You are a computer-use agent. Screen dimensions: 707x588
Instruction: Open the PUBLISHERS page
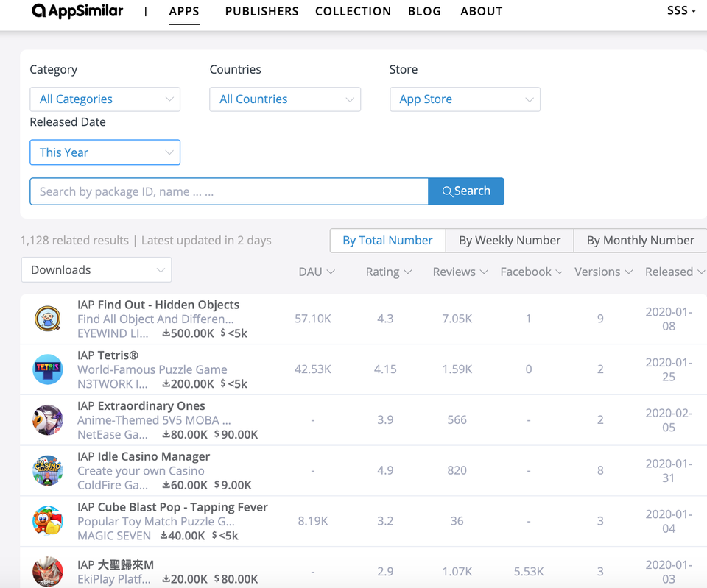click(x=262, y=11)
